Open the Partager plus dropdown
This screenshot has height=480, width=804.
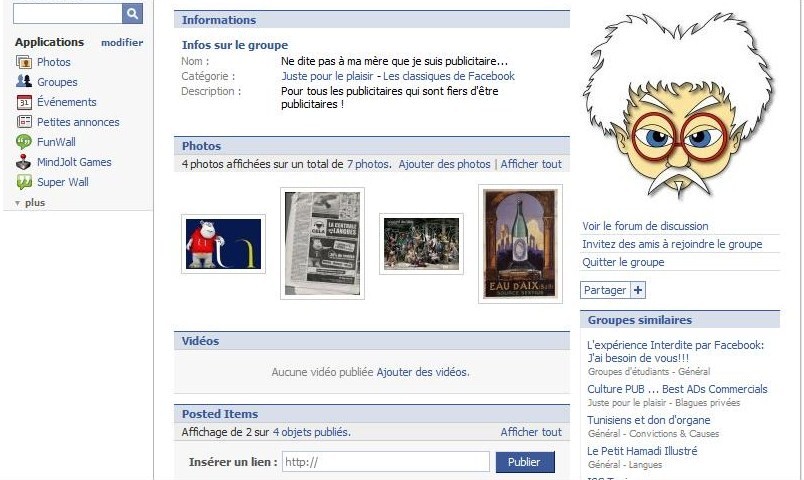638,290
